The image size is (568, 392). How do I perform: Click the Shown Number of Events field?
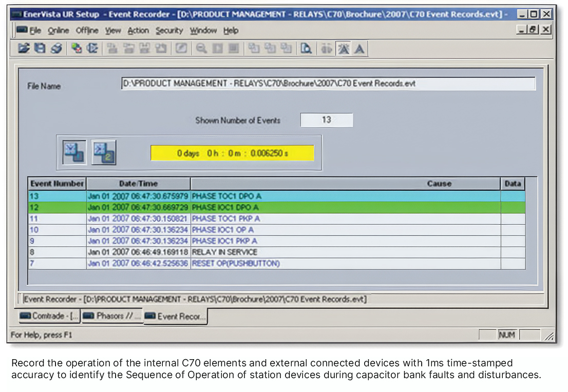coord(327,120)
